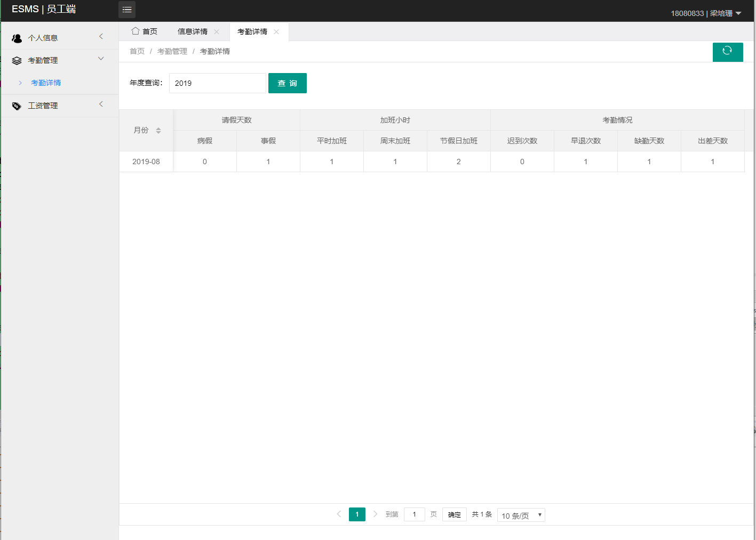Click the 确定 button in pagination
The image size is (756, 540).
pos(454,514)
